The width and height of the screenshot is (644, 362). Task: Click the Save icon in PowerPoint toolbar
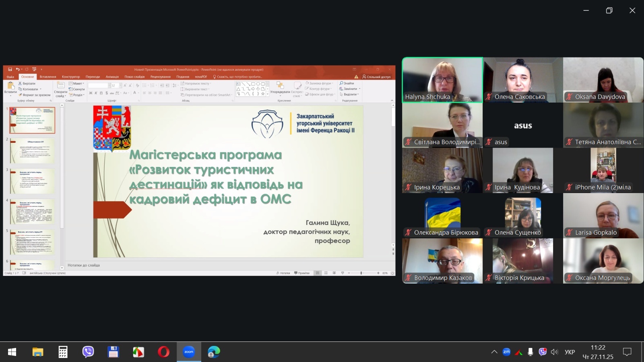10,69
